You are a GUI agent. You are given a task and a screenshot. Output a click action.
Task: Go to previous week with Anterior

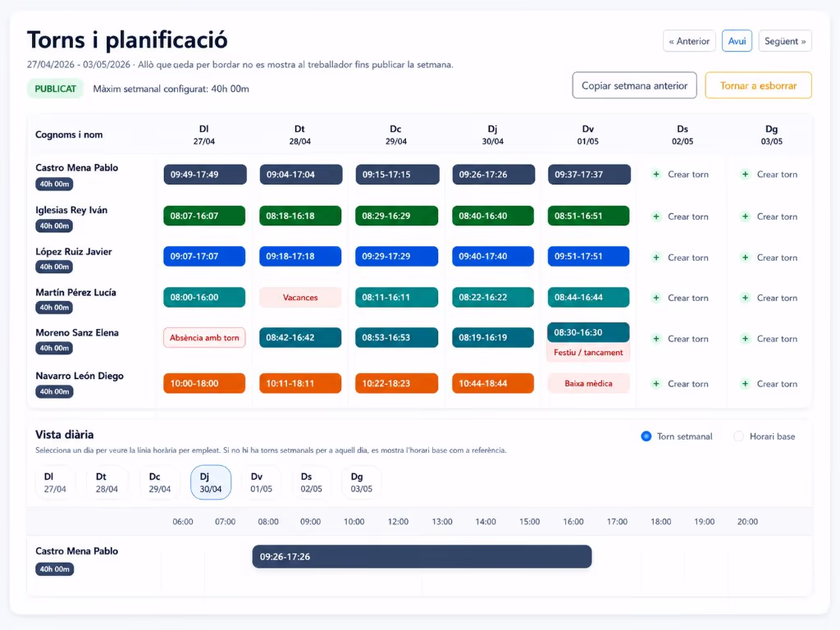point(689,41)
